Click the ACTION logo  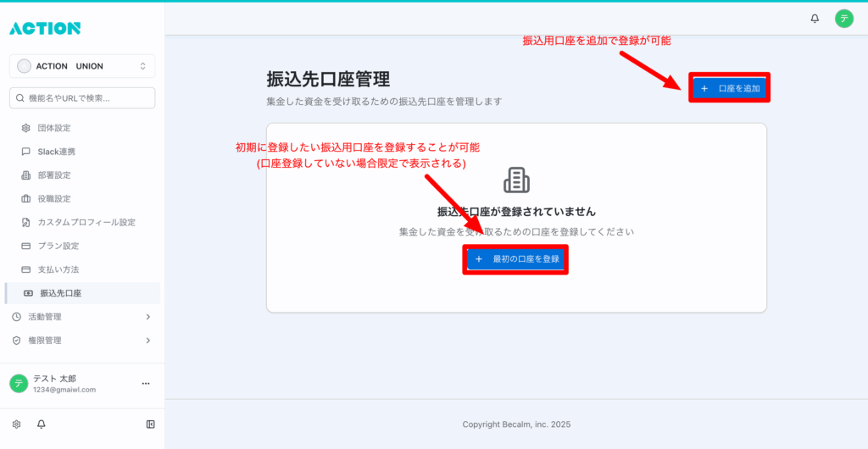45,29
